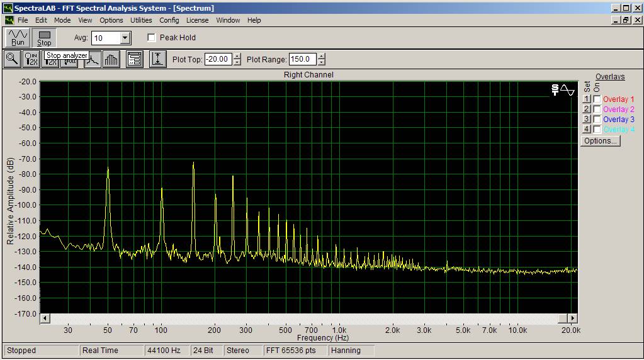644x360 pixels.
Task: Click the Relative Amplitude (dB) axis label
Action: [x=10, y=201]
